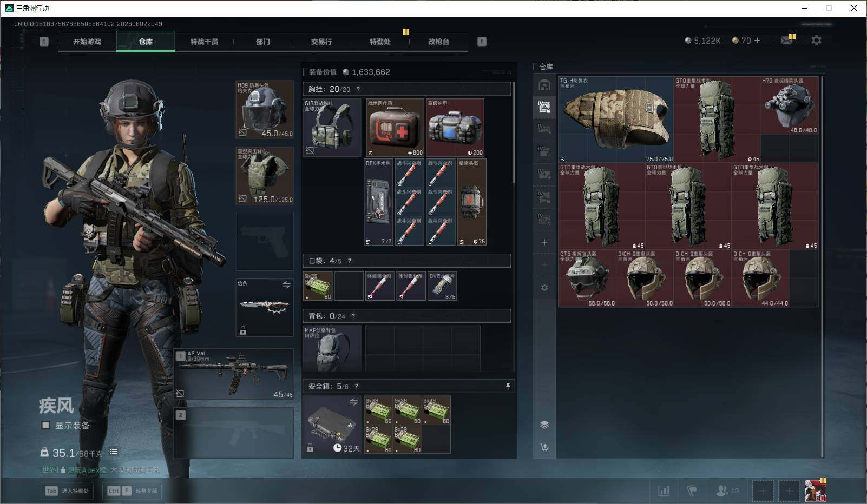867x504 pixels.
Task: Select the GIR野战胸挂 chest rig
Action: pyautogui.click(x=332, y=128)
